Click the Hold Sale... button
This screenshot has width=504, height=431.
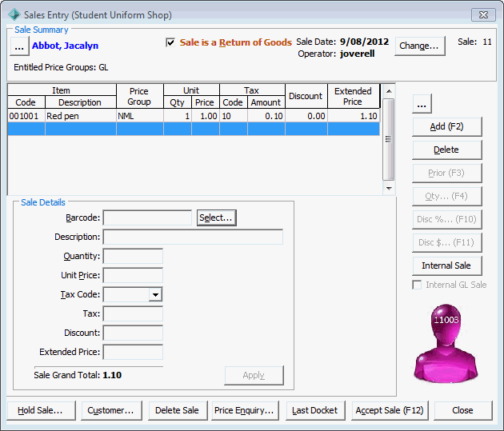(41, 410)
